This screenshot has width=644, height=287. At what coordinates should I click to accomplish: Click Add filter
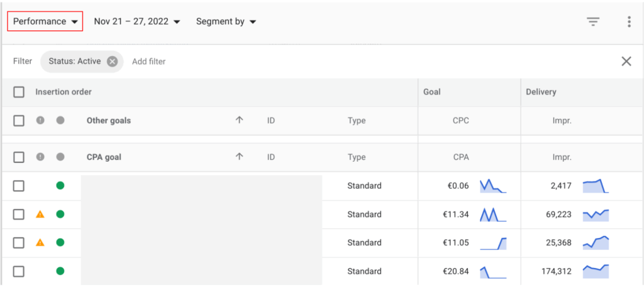148,61
